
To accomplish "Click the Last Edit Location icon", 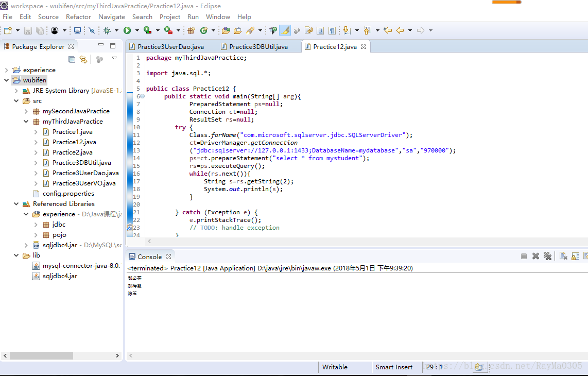I will tap(388, 30).
